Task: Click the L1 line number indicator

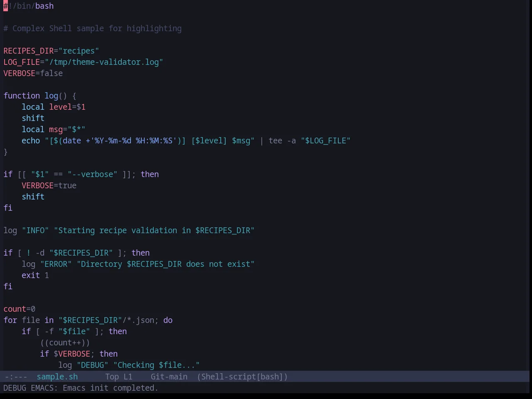Action: coord(128,377)
